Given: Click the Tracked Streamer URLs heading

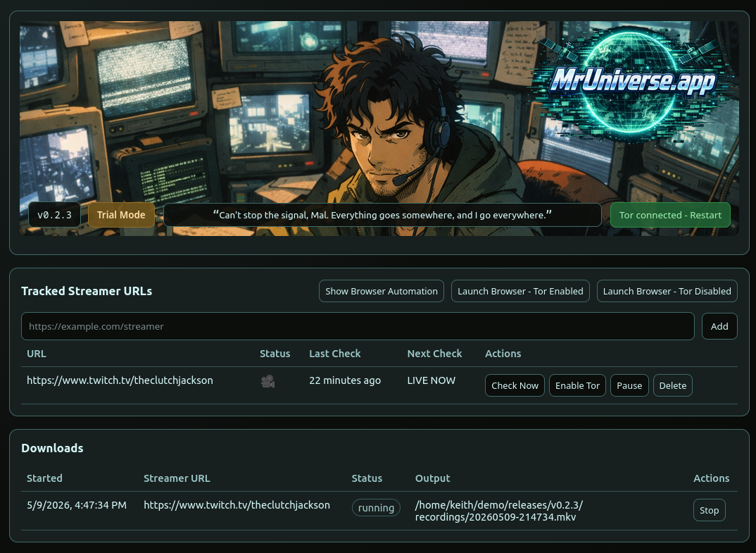Looking at the screenshot, I should 87,291.
